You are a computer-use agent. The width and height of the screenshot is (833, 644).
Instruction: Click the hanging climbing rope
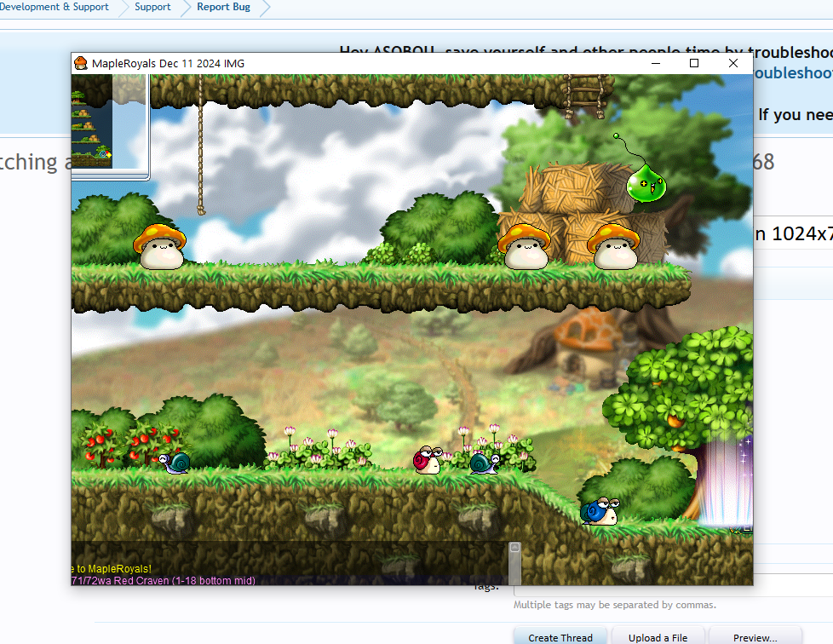pos(201,145)
